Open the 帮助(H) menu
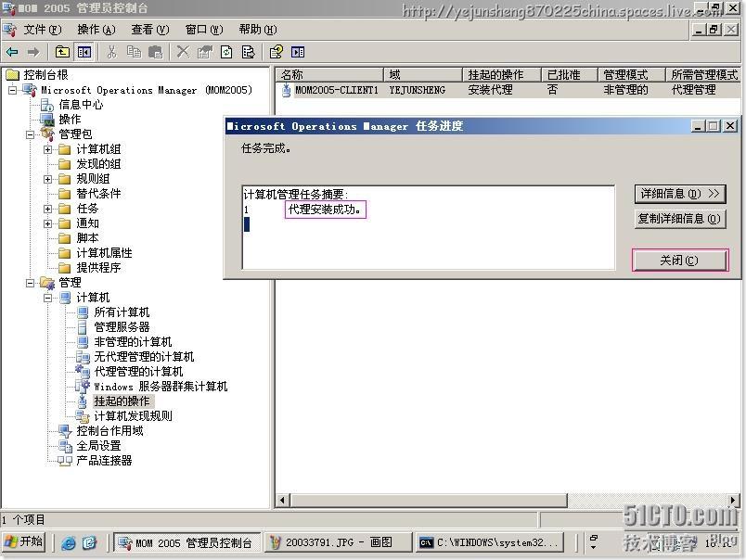The height and width of the screenshot is (560, 746). pyautogui.click(x=258, y=30)
